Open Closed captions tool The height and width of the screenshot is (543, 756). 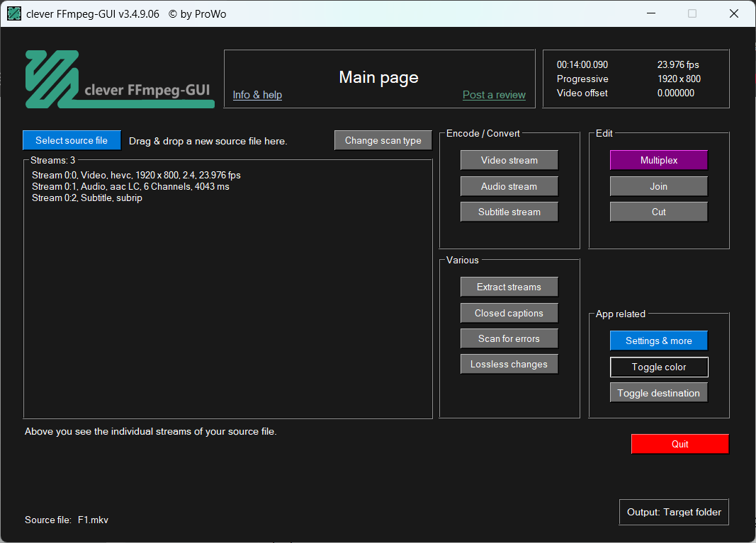(509, 313)
